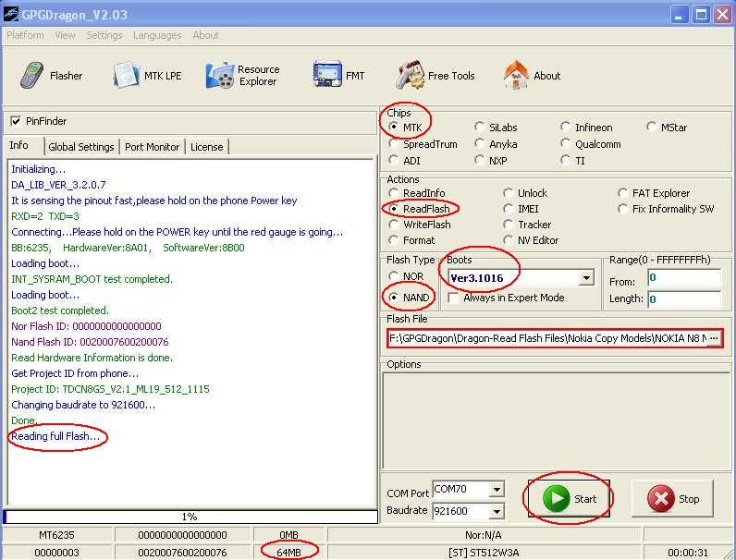Select the Project ID log line
This screenshot has height=560, width=736.
(110, 389)
